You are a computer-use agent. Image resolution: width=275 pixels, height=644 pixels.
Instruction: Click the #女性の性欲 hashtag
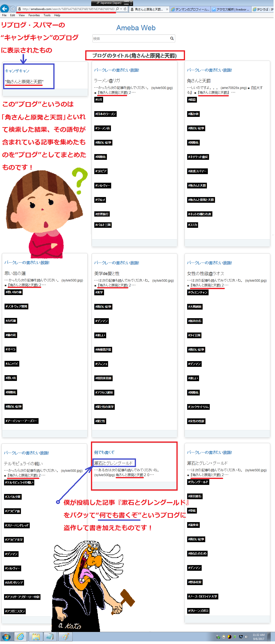coord(196,421)
